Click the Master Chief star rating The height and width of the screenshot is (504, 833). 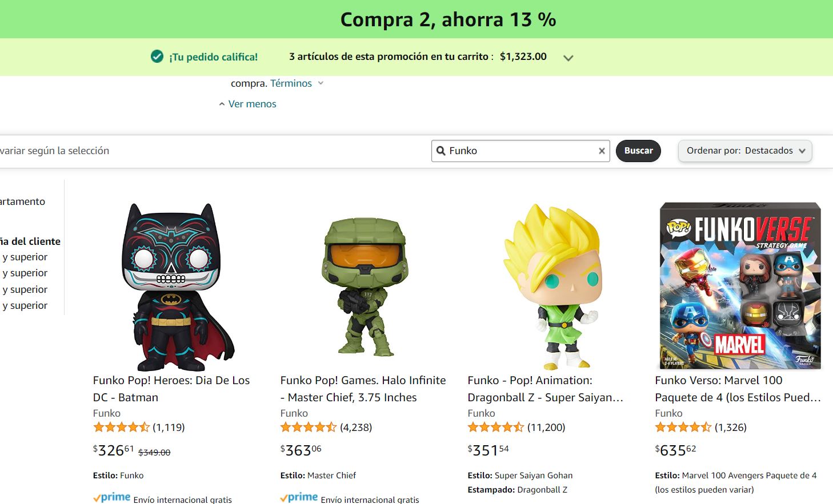pyautogui.click(x=309, y=427)
